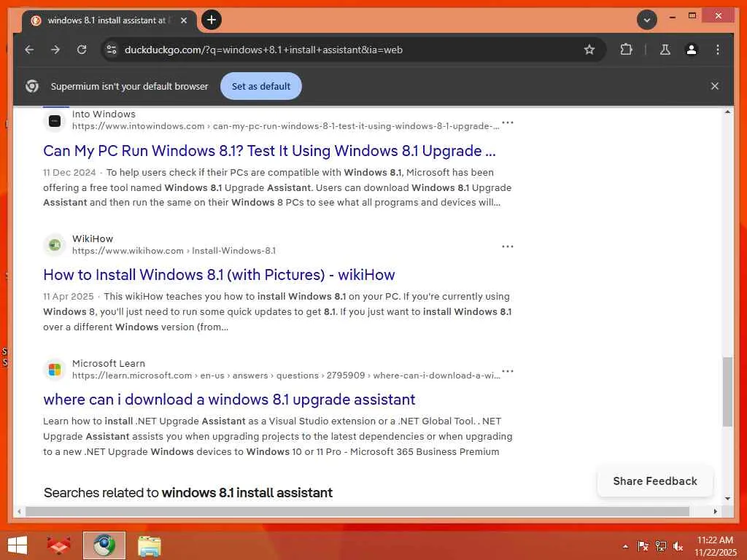Open the intowindows.com URL breadcrumb

[x=285, y=126]
